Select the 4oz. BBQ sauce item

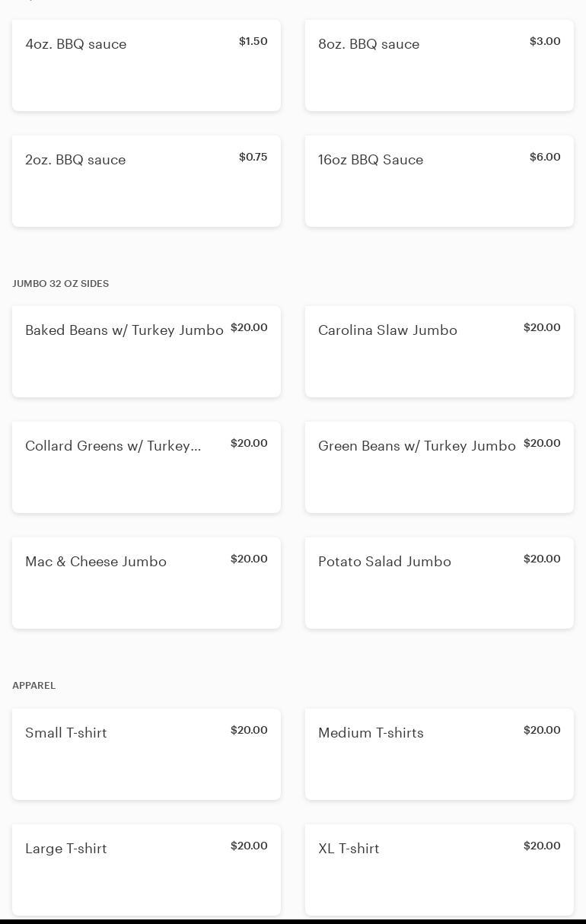[x=146, y=65]
